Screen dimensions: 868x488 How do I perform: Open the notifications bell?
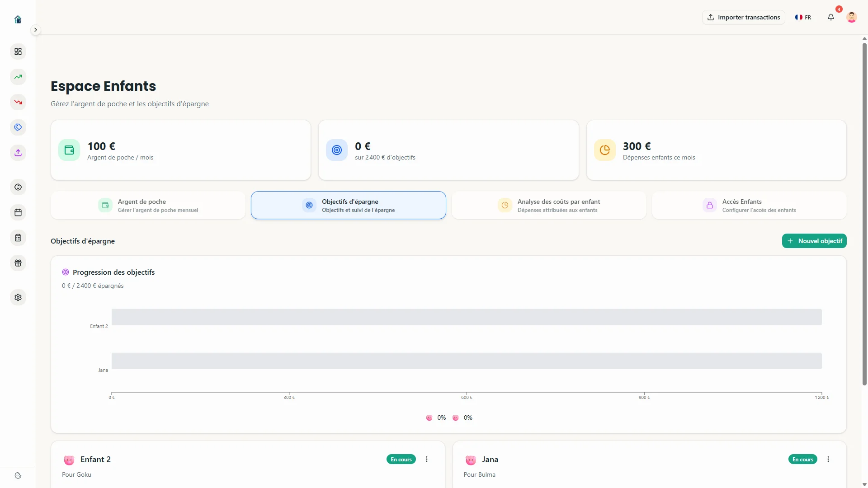pos(831,17)
